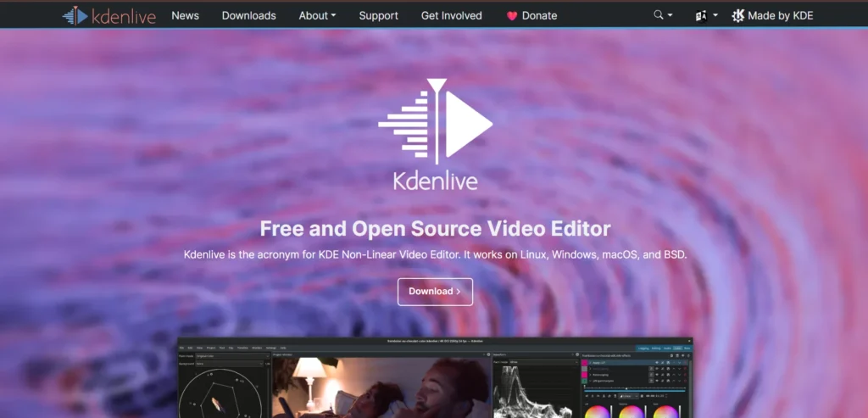Go to the News page
This screenshot has height=418, width=868.
tap(185, 15)
